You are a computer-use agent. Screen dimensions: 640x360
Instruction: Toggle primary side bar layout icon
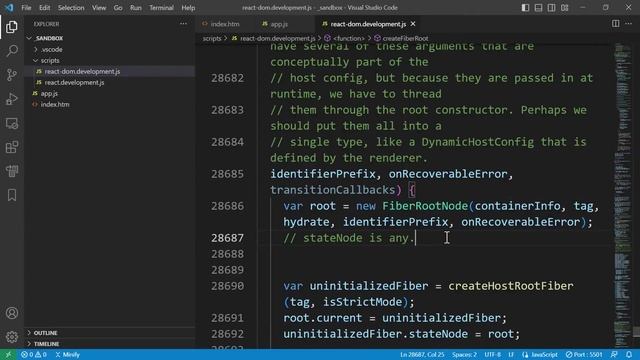(x=525, y=7)
